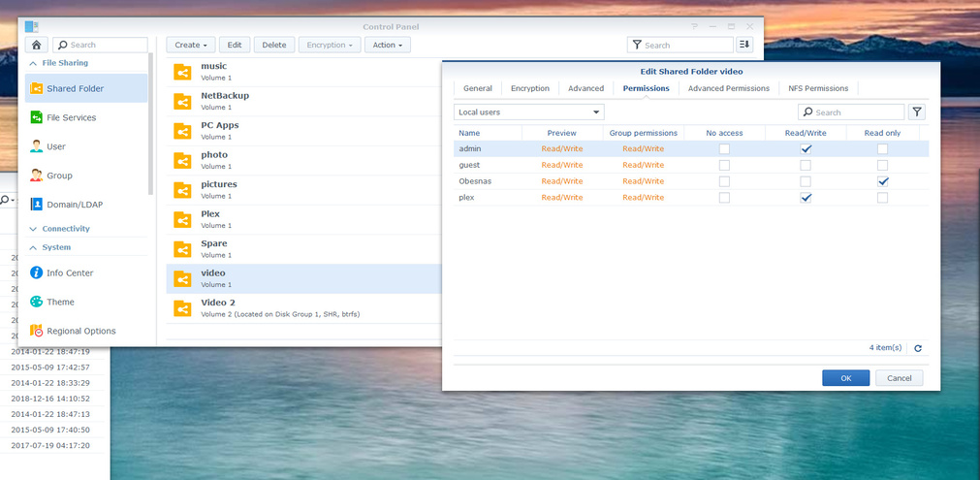Collapse the System section
Screen dimensions: 980x480
pyautogui.click(x=33, y=247)
